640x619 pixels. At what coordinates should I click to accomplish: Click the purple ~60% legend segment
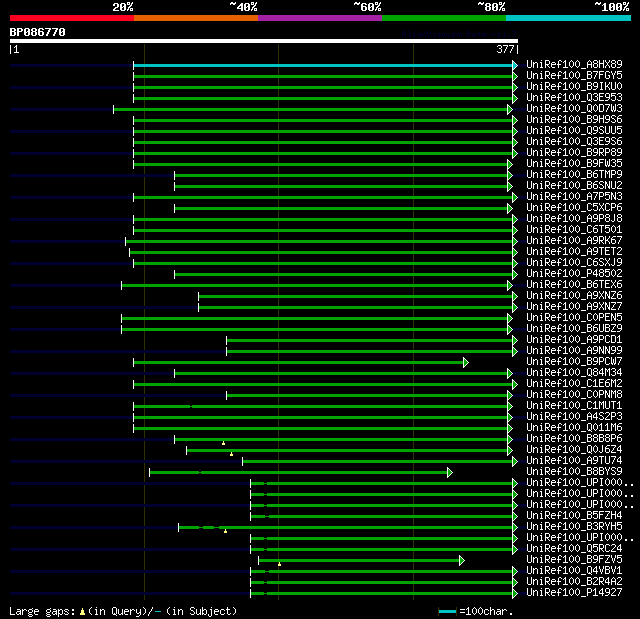point(320,18)
